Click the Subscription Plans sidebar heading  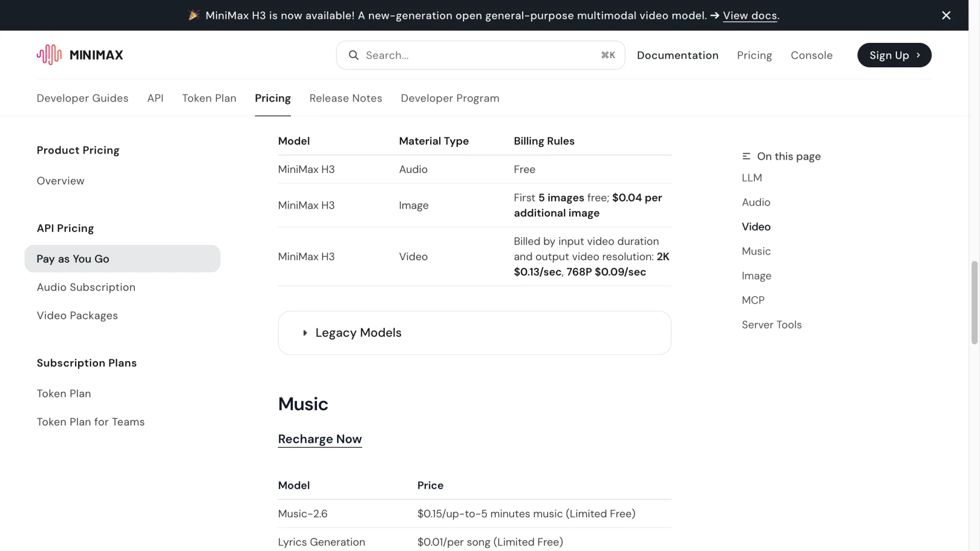click(x=87, y=363)
